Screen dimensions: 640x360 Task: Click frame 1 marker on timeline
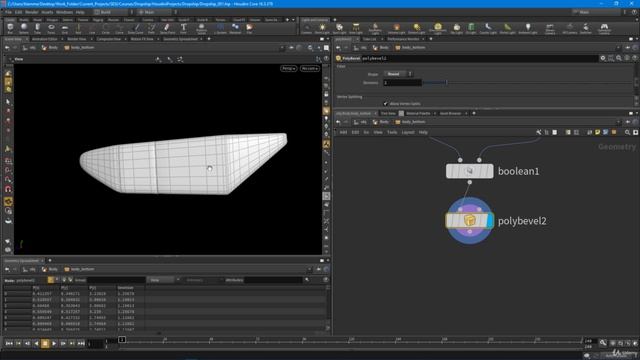click(122, 340)
